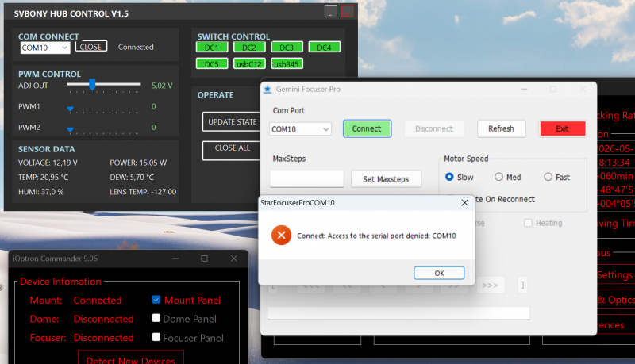Toggle the DC2 switch
Viewport: 635px width, 364px height.
pyautogui.click(x=249, y=48)
